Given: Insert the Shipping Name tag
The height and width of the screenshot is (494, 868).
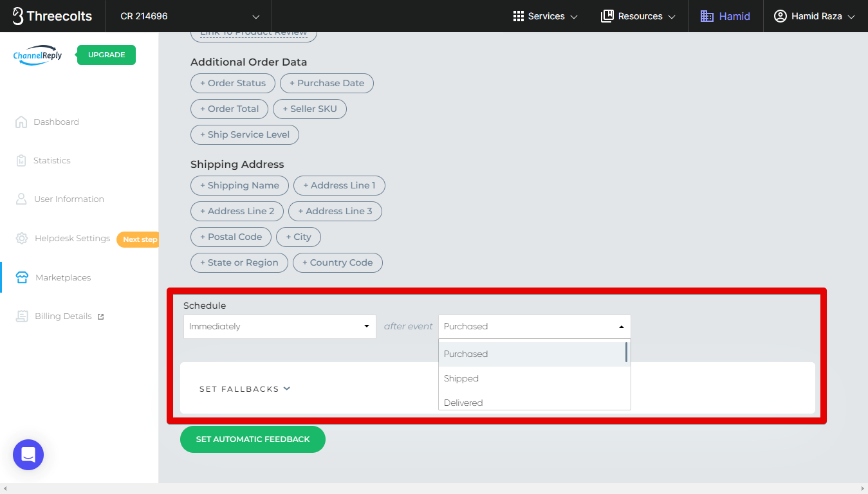Looking at the screenshot, I should [239, 185].
